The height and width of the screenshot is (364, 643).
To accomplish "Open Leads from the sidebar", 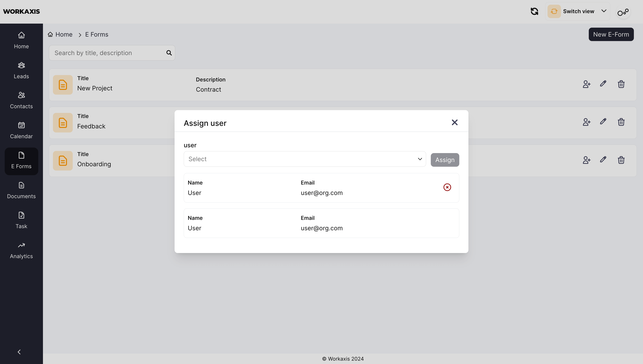I will point(21,70).
